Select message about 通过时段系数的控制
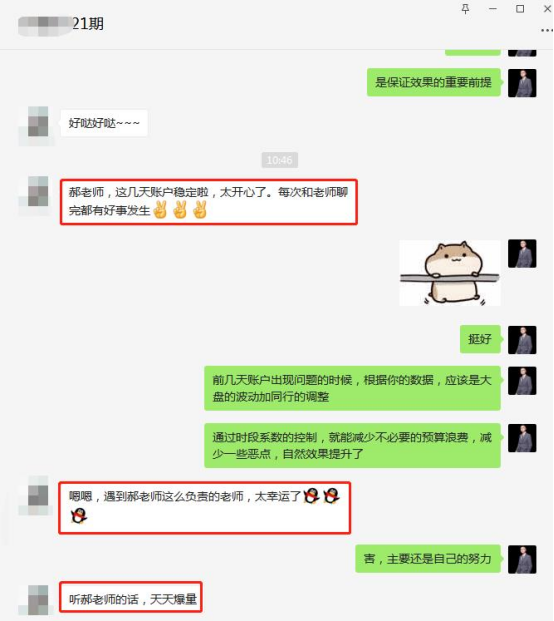554x621 pixels. point(352,445)
